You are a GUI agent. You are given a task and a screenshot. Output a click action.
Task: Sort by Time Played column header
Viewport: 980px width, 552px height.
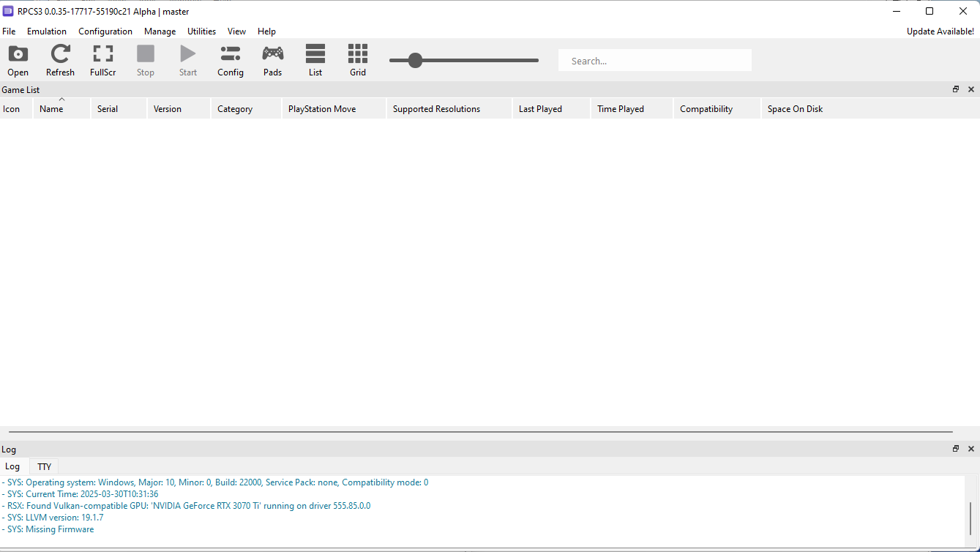coord(632,109)
